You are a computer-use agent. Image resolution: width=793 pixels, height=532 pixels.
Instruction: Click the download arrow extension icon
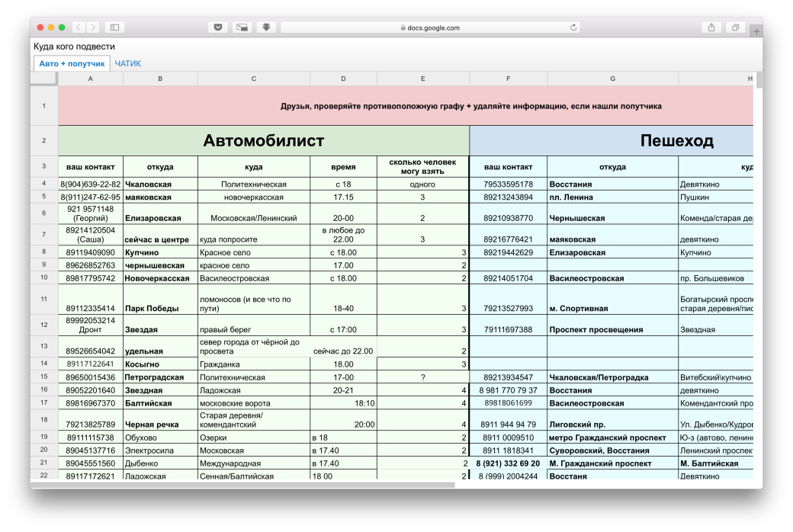coord(266,27)
